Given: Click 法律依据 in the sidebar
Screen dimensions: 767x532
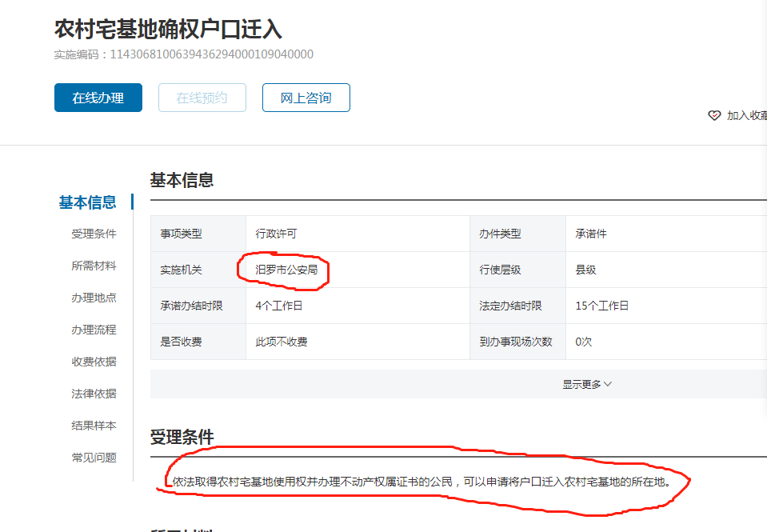Looking at the screenshot, I should tap(94, 394).
